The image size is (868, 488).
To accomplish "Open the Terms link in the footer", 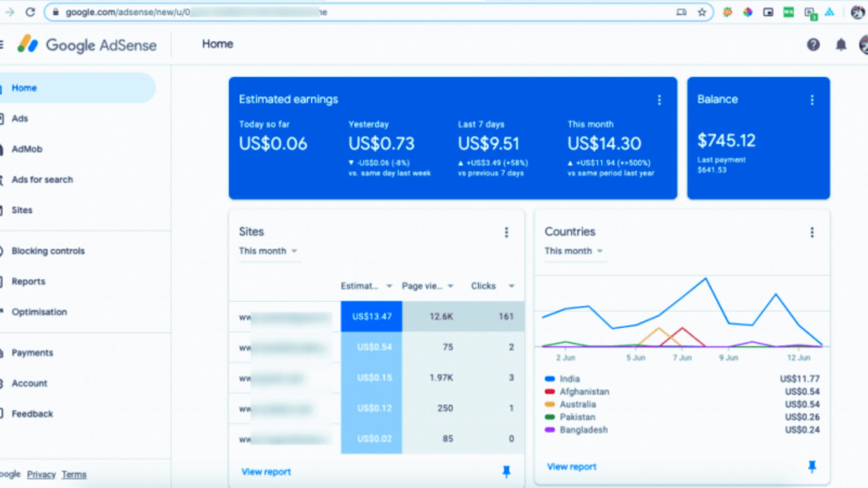I will (74, 474).
